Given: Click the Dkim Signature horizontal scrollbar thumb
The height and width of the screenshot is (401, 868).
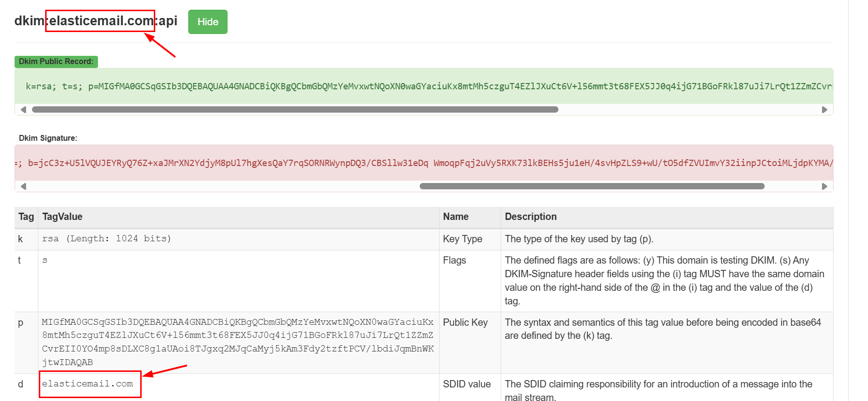Looking at the screenshot, I should point(592,186).
